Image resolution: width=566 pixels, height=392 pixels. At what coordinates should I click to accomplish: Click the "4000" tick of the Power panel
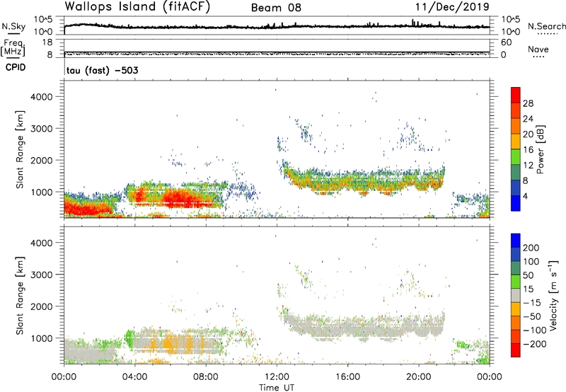[x=42, y=97]
